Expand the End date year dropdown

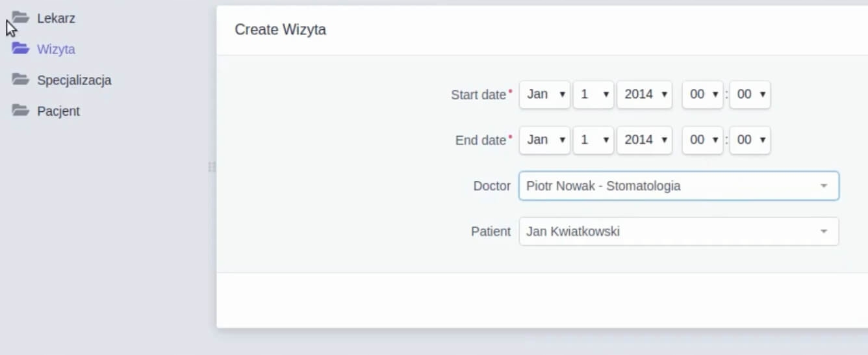coord(645,140)
